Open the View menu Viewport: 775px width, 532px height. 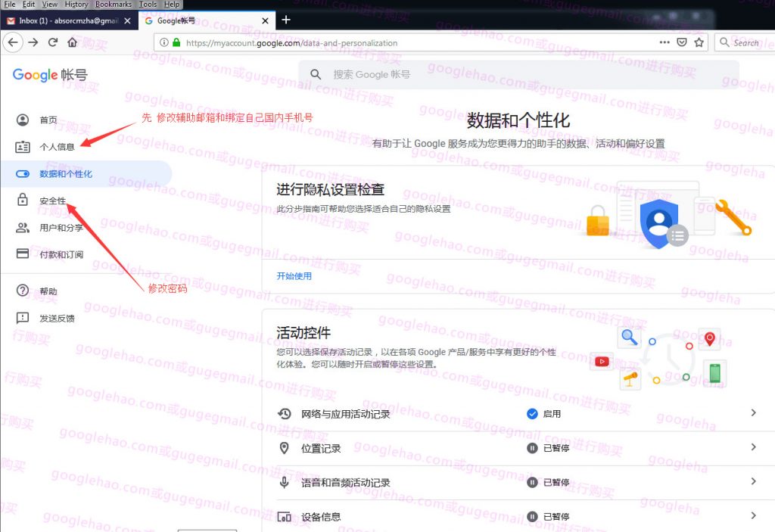pos(49,5)
